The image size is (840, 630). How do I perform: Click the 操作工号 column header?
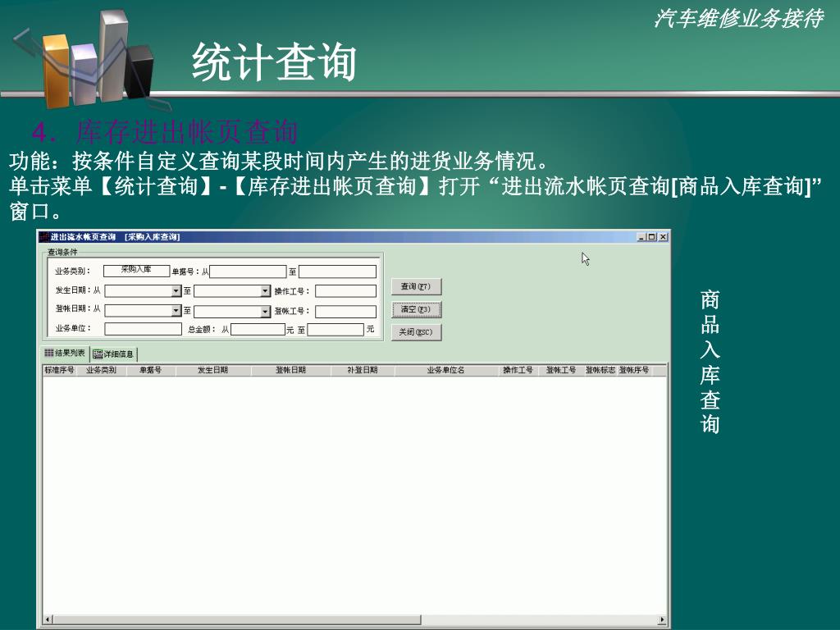point(518,370)
